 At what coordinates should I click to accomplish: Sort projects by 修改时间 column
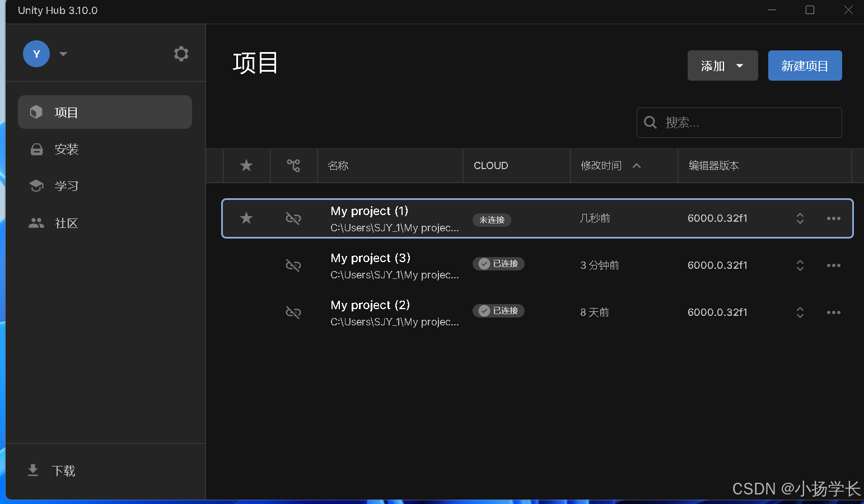tap(601, 165)
